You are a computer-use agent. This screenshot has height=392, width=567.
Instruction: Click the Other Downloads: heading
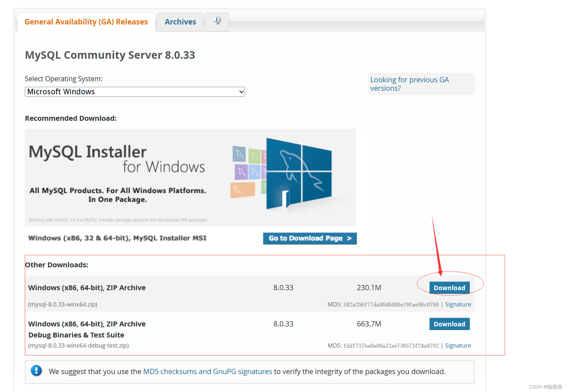[x=57, y=265]
